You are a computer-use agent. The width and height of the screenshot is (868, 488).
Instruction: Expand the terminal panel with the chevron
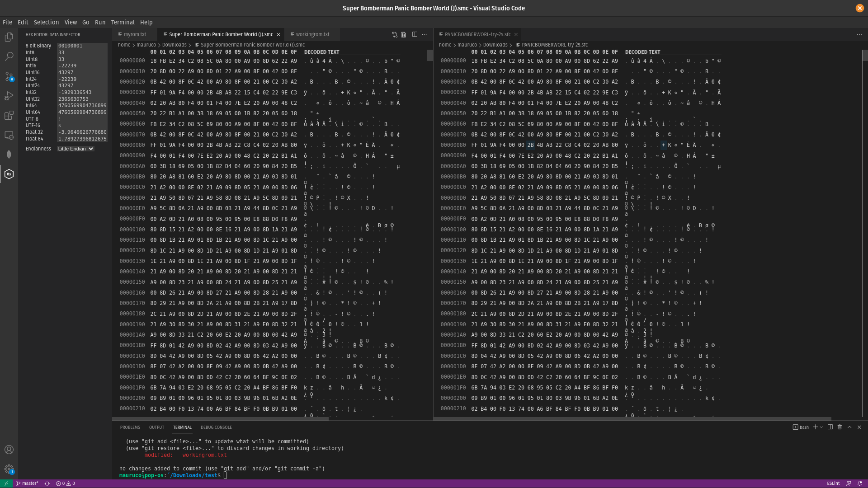tap(849, 427)
